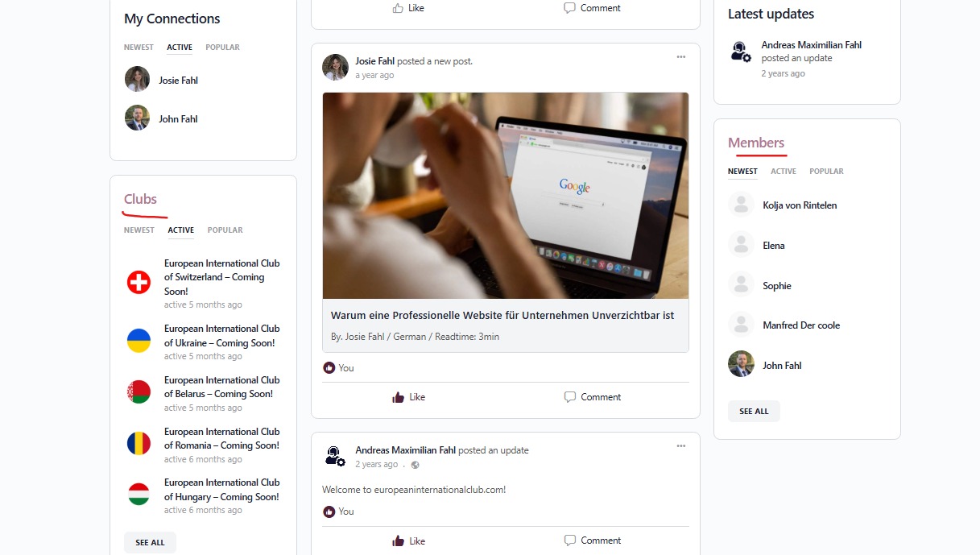The image size is (980, 555).
Task: Open the Google laptop article thumbnail
Action: [506, 196]
